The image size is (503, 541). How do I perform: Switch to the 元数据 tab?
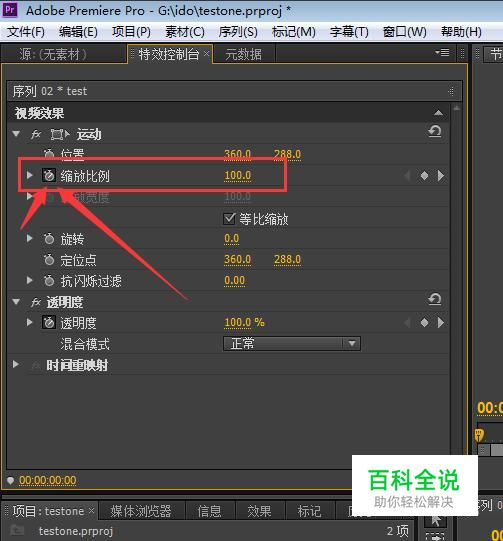244,54
